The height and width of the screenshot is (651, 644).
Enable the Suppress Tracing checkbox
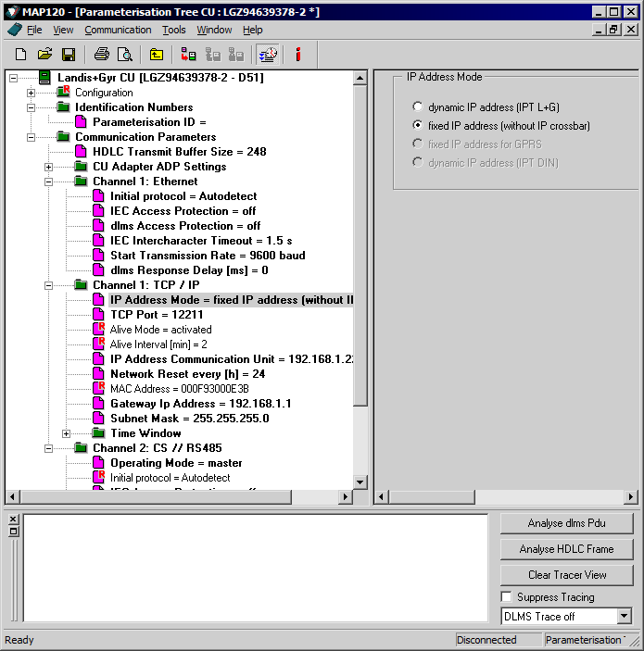[x=506, y=597]
